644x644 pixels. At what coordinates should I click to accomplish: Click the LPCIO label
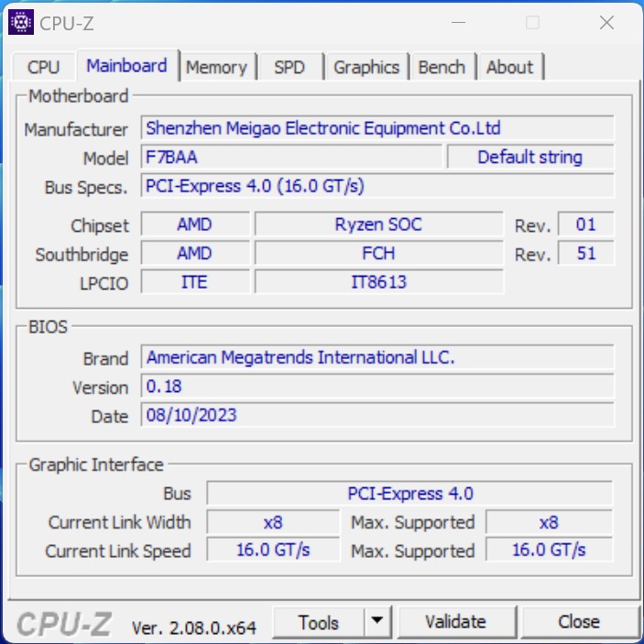coord(104,283)
